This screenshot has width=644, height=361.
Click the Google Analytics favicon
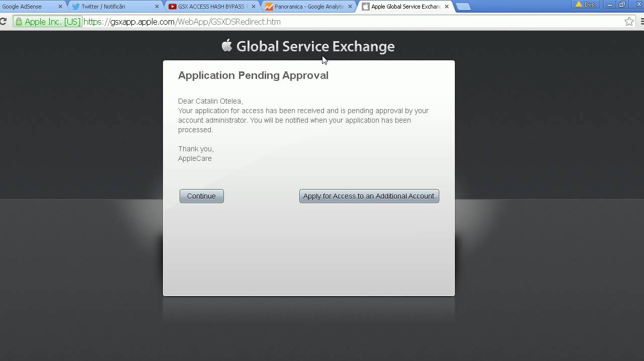[269, 7]
